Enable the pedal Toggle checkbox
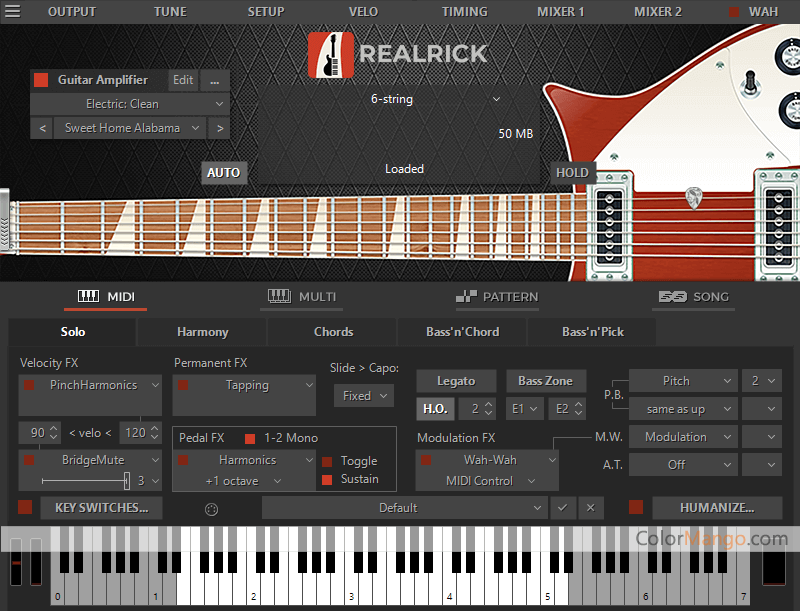Viewport: 800px width, 611px height. point(327,462)
